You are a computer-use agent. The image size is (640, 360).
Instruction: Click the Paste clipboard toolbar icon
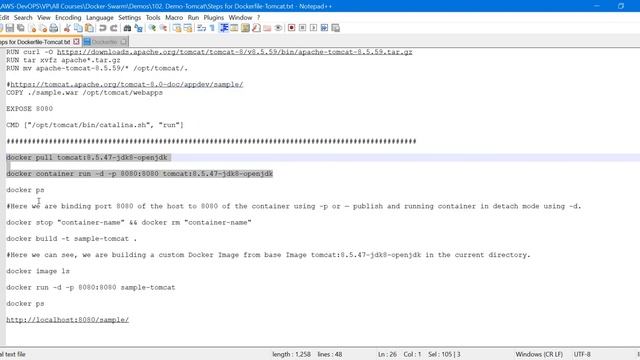[x=89, y=28]
